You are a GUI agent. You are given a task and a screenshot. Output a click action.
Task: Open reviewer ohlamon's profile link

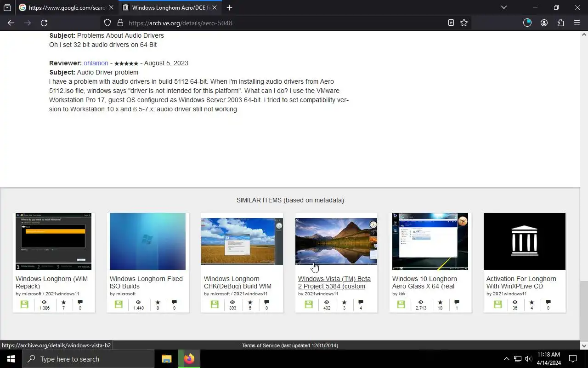click(x=96, y=63)
